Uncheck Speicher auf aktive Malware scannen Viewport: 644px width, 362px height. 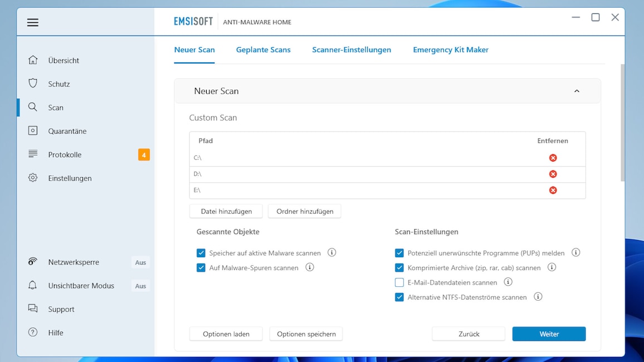(x=201, y=253)
